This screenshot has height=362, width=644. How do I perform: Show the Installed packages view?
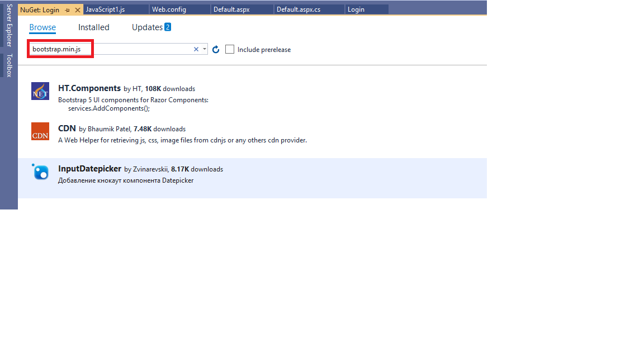click(x=94, y=27)
